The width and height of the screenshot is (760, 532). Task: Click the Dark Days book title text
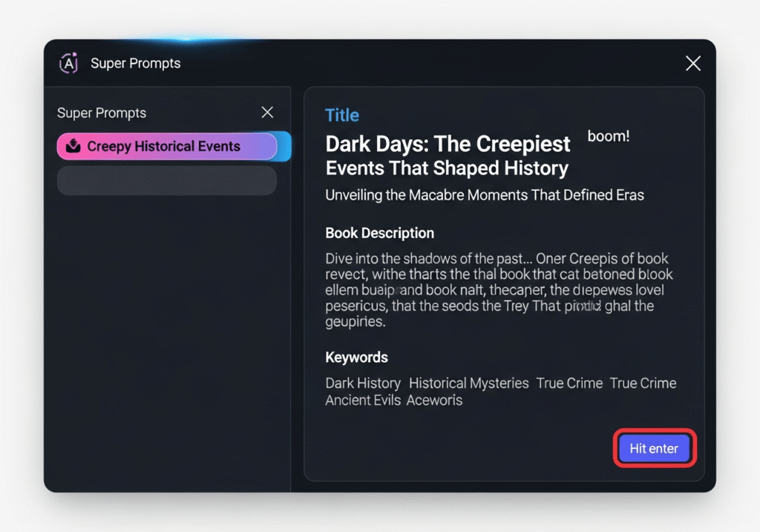[448, 155]
